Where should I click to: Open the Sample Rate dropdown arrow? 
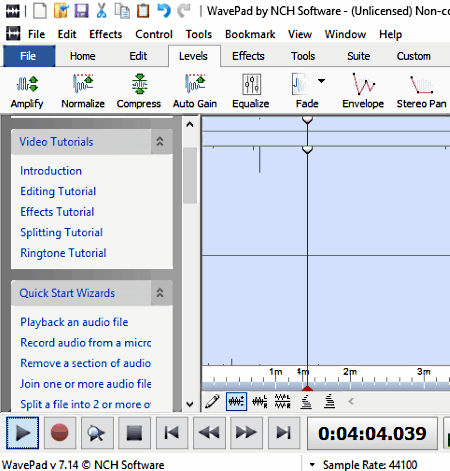[312, 464]
